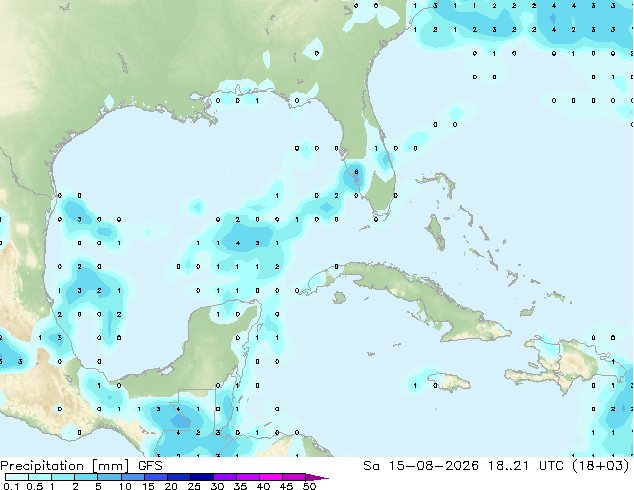Viewport: 634px width, 490px height.
Task: Click the legend label "45"
Action: (x=287, y=486)
